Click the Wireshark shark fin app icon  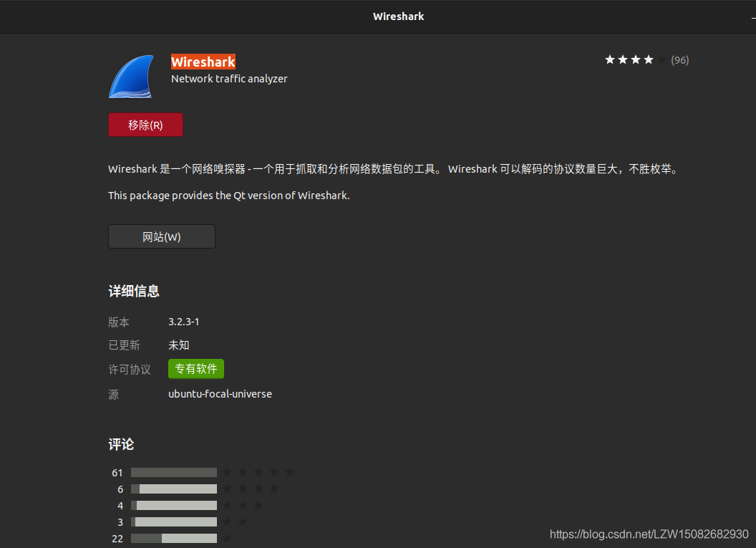point(132,76)
